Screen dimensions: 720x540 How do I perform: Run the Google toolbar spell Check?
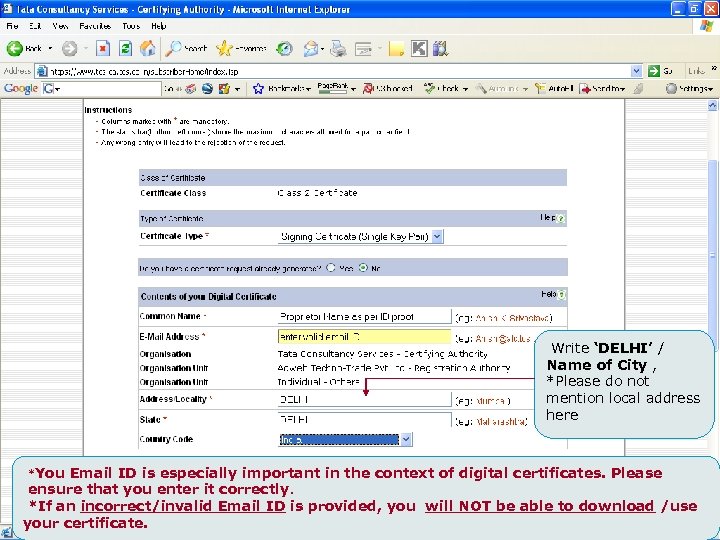click(x=441, y=88)
